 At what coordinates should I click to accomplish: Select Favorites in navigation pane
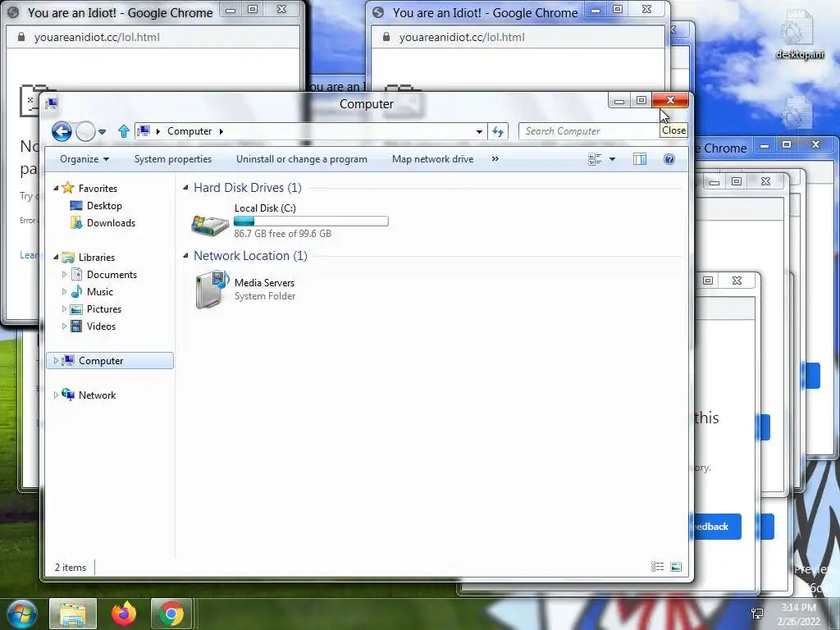pos(98,188)
